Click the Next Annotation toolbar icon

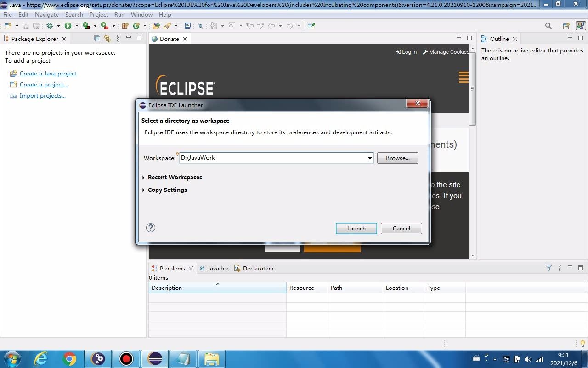coord(214,26)
